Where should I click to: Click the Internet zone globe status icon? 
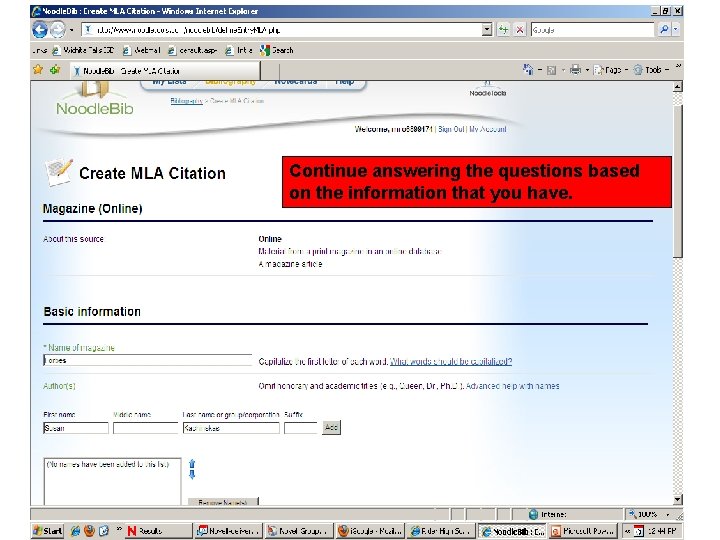tap(533, 514)
